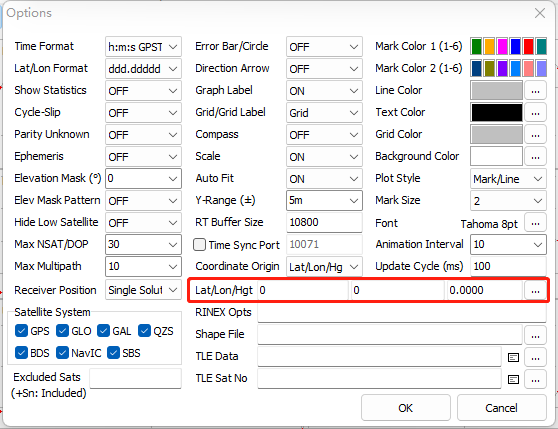Image resolution: width=558 pixels, height=429 pixels.
Task: Expand the Elevation Mask dropdown
Action: [x=143, y=178]
